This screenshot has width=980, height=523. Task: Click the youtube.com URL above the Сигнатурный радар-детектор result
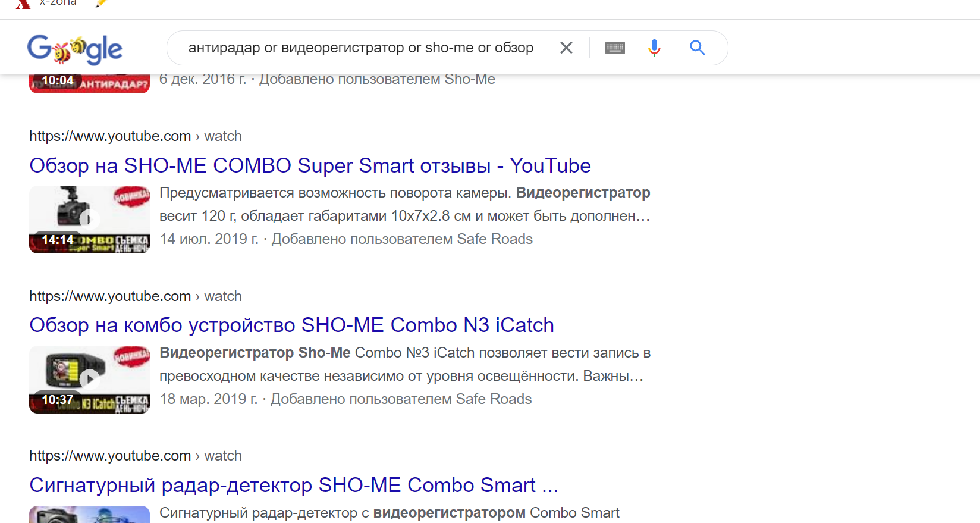click(x=110, y=456)
